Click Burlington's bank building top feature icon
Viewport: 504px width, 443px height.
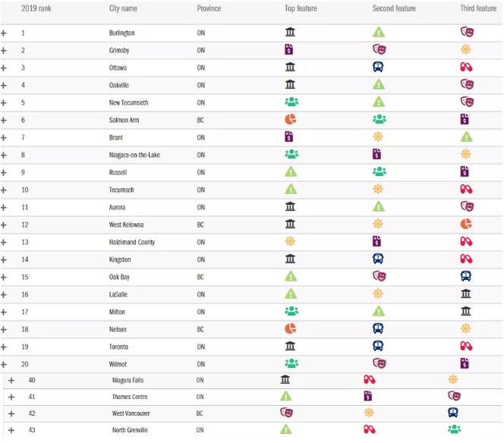(x=290, y=33)
